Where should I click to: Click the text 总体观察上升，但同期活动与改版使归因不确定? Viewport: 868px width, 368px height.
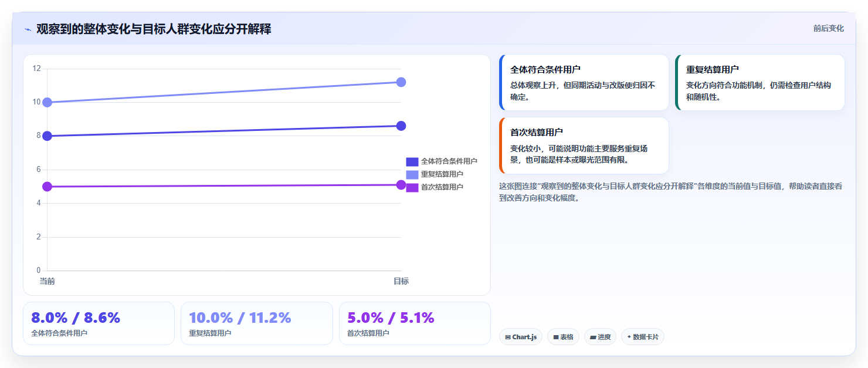point(582,91)
